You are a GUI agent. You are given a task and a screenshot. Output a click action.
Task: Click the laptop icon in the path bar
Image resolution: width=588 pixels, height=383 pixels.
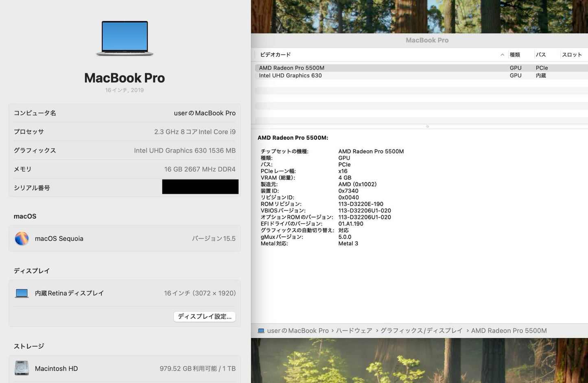[261, 331]
